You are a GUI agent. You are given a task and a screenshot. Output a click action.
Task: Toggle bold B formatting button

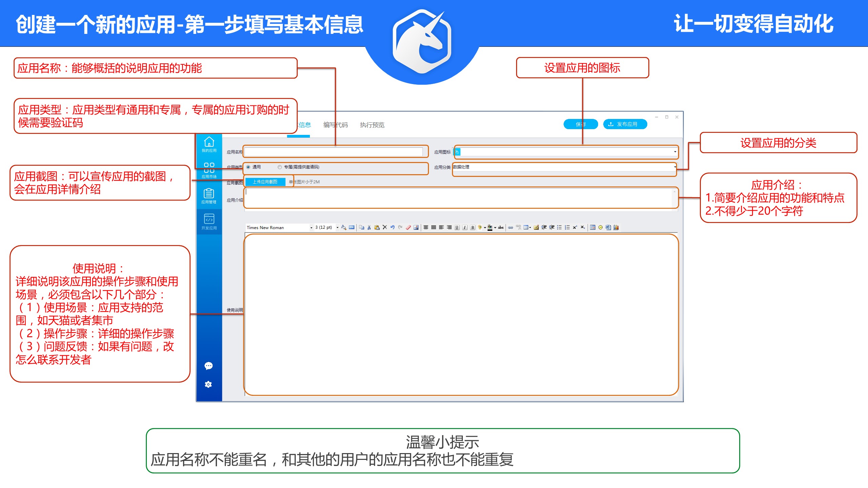point(473,227)
